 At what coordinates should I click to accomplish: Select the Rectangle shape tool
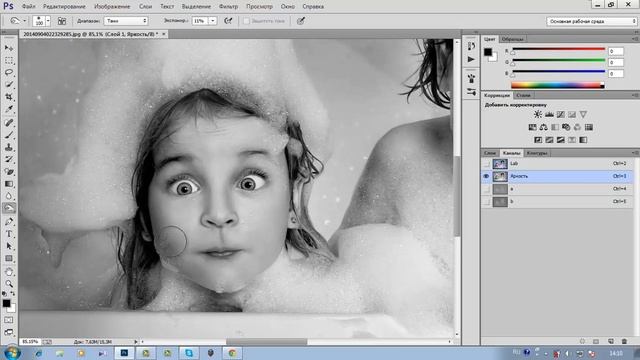9,258
